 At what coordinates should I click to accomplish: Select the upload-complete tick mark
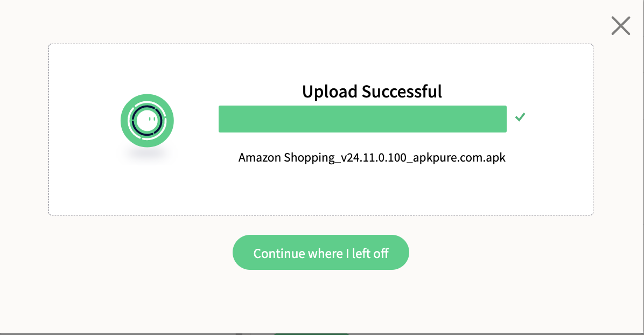point(520,117)
